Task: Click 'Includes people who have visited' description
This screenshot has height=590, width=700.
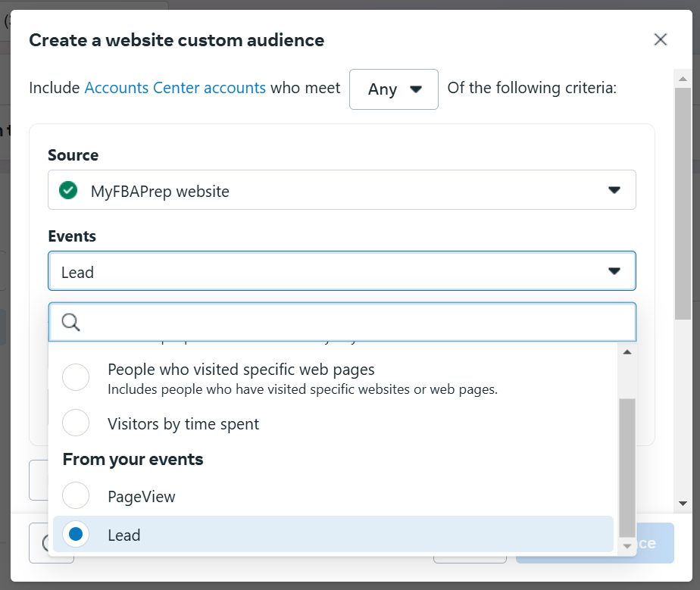Action: coord(303,389)
